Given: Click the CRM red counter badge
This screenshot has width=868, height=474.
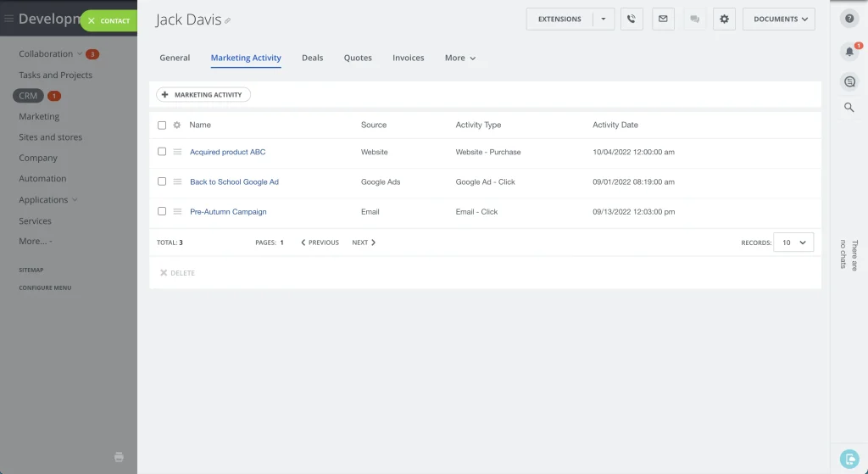Looking at the screenshot, I should [53, 96].
